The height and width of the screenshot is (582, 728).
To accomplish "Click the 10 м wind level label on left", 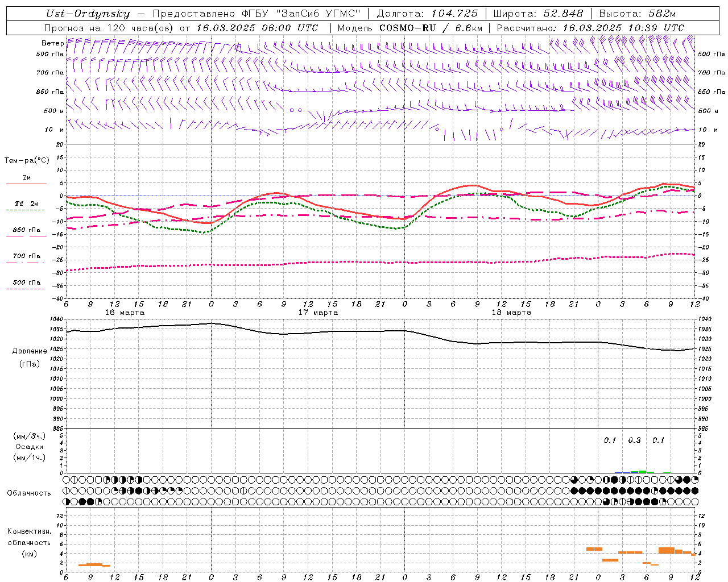I will coord(55,130).
